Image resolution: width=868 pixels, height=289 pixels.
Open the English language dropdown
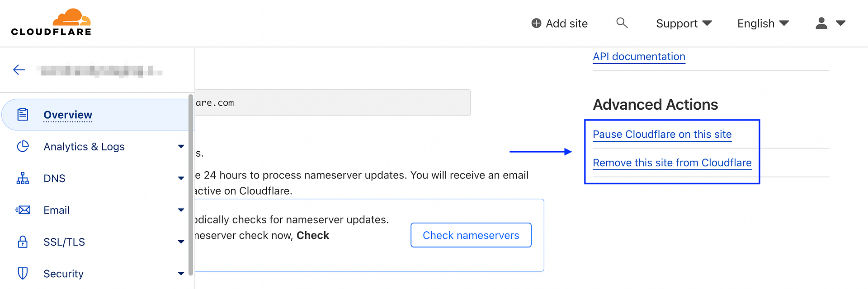tap(763, 23)
